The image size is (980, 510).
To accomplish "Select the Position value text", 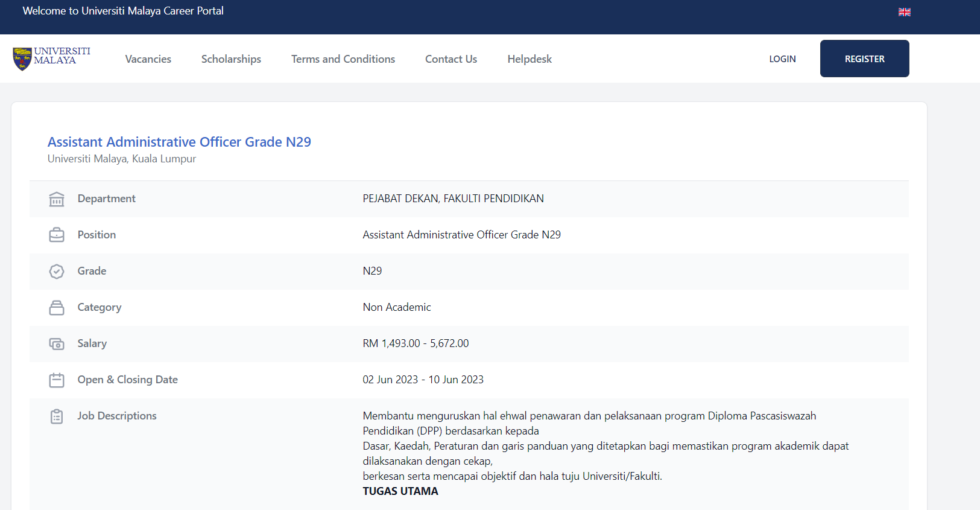I will 461,235.
